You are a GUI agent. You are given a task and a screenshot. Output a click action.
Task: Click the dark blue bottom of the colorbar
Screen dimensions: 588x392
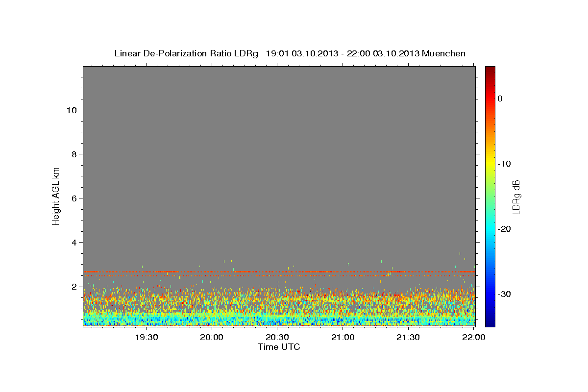(490, 322)
